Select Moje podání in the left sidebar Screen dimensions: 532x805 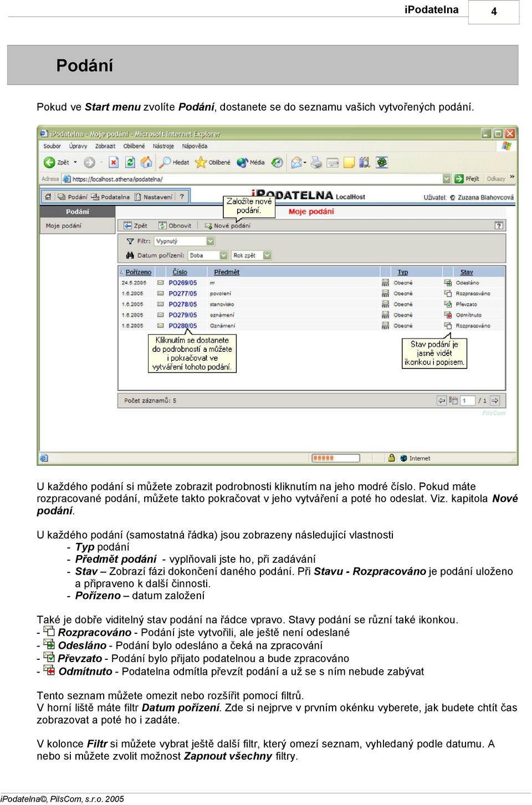click(x=63, y=225)
